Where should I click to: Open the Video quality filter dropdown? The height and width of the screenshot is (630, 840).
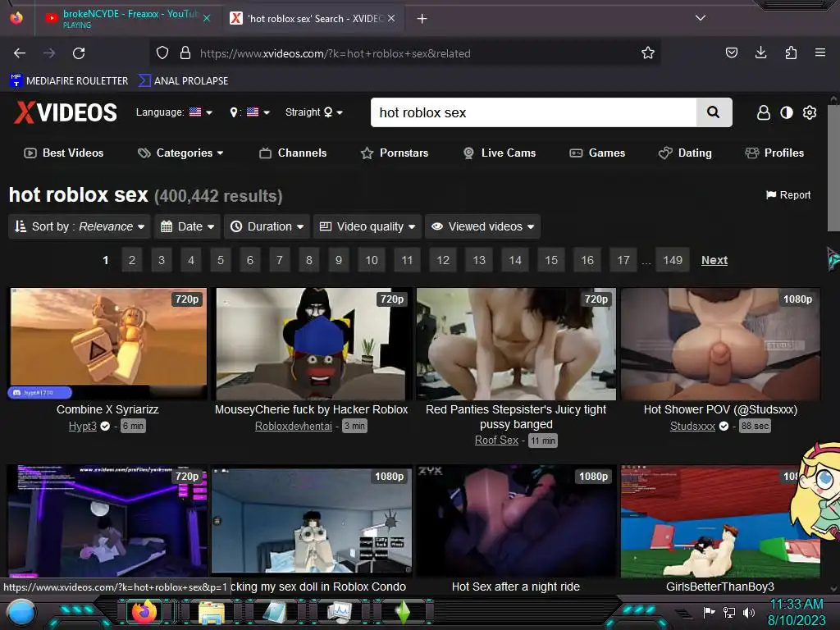click(367, 226)
